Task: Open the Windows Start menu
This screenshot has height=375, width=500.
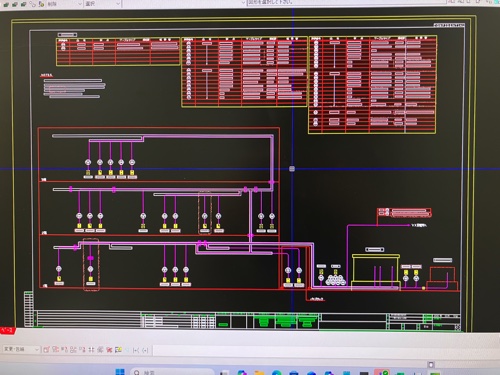Action: coord(120,372)
